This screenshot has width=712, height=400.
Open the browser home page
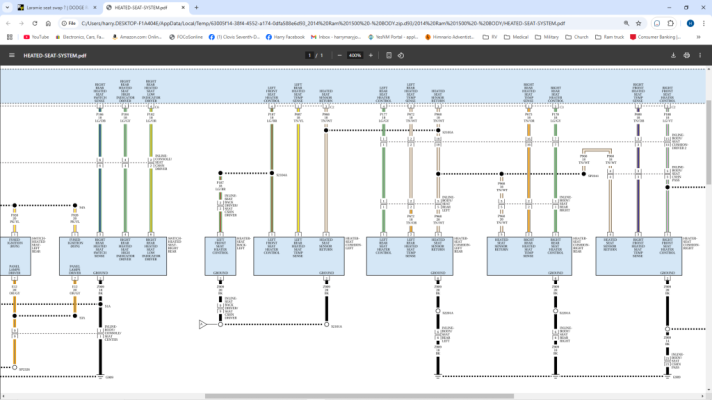point(48,23)
